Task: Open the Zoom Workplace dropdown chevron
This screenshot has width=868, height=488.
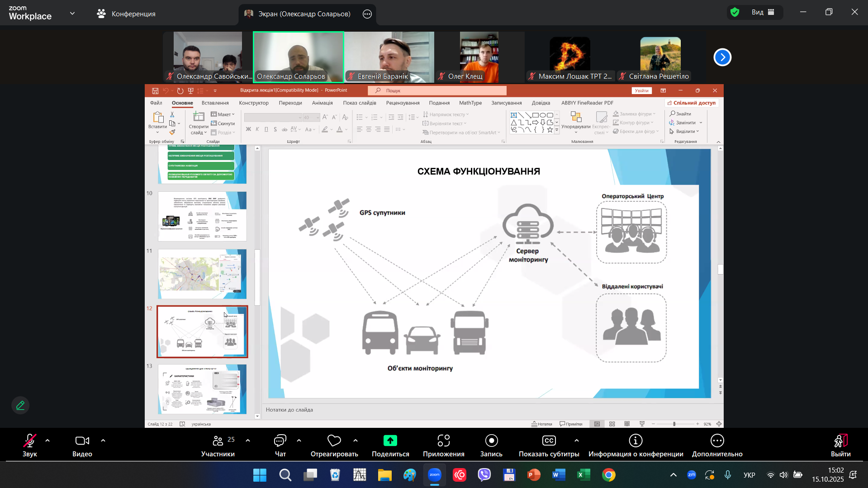Action: (x=72, y=14)
